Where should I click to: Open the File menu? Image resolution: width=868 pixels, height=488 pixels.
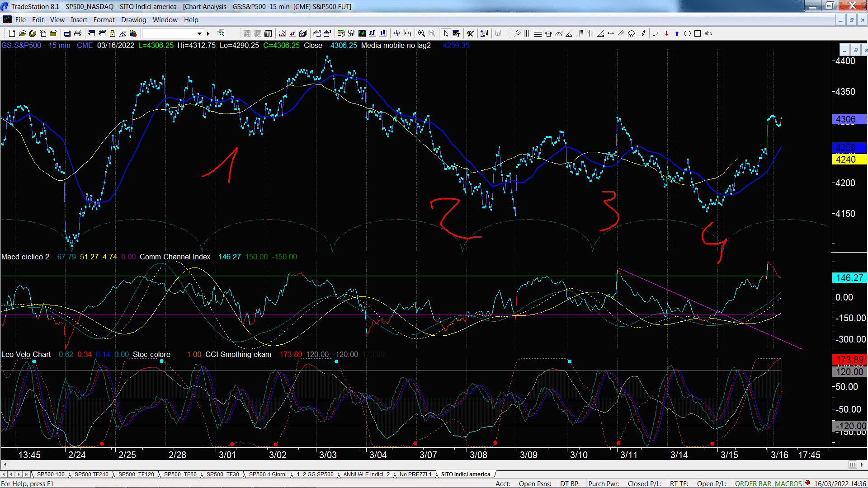point(20,20)
